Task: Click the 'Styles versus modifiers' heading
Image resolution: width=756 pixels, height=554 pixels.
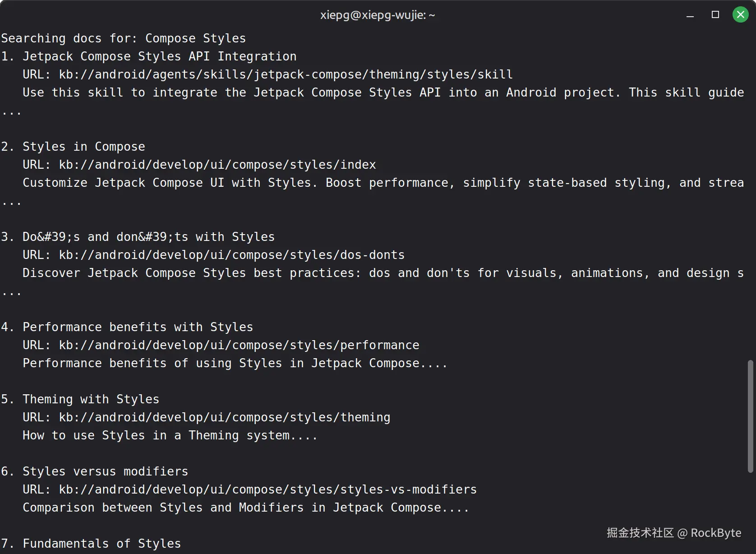Action: (x=106, y=471)
